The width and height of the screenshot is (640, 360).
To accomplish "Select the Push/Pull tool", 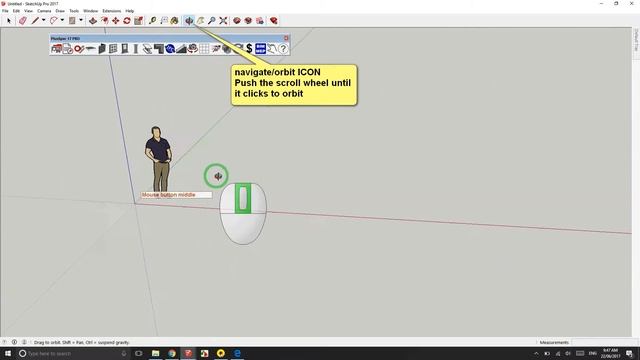I will pos(93,20).
